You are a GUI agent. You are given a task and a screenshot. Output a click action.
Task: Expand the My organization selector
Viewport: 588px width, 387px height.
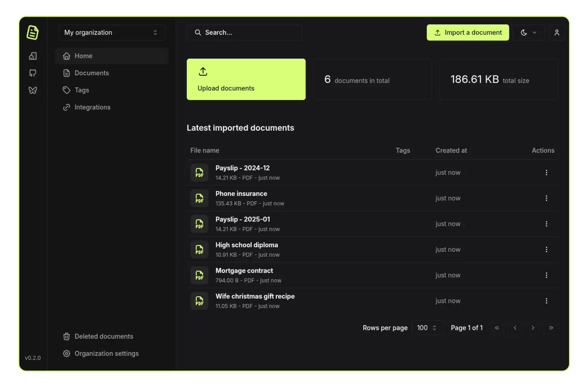[x=111, y=32]
